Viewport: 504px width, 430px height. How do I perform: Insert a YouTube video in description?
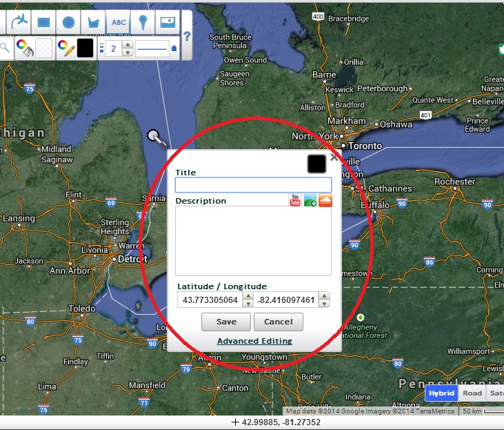click(x=295, y=200)
